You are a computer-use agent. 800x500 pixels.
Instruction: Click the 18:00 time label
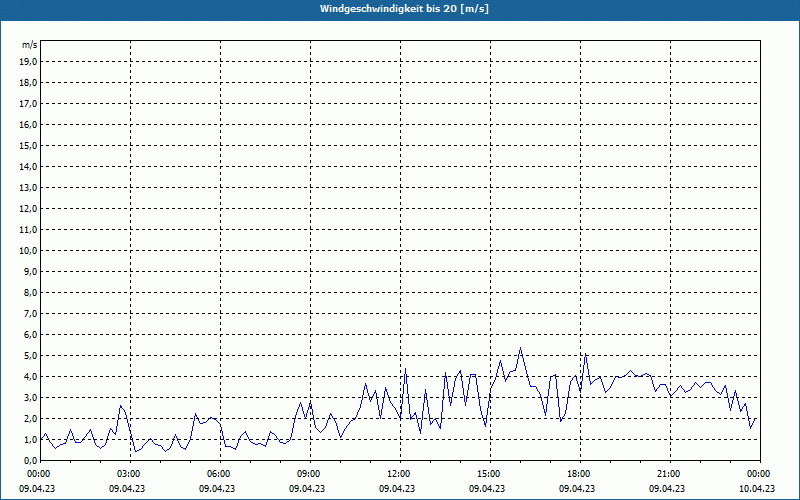pos(578,473)
